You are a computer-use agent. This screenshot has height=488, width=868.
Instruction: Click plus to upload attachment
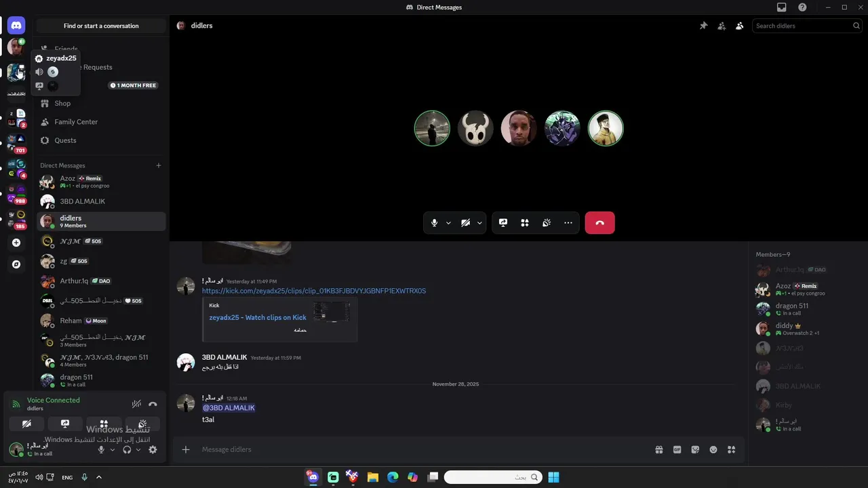click(x=186, y=449)
